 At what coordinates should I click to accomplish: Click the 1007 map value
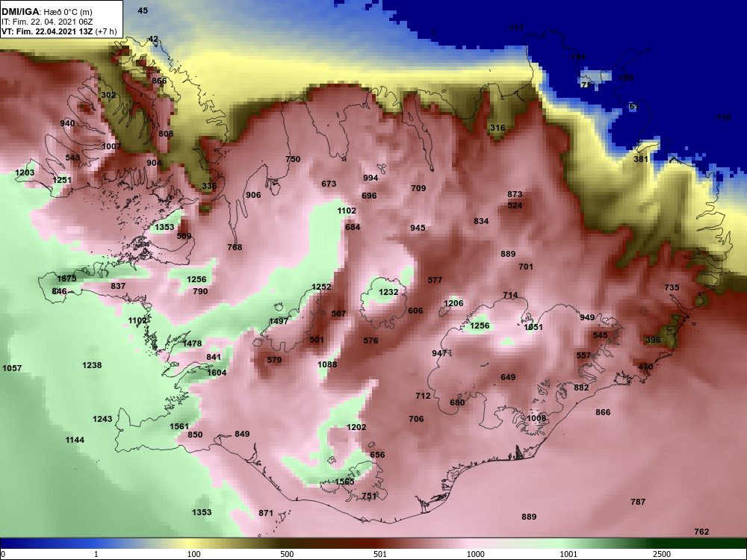click(111, 146)
